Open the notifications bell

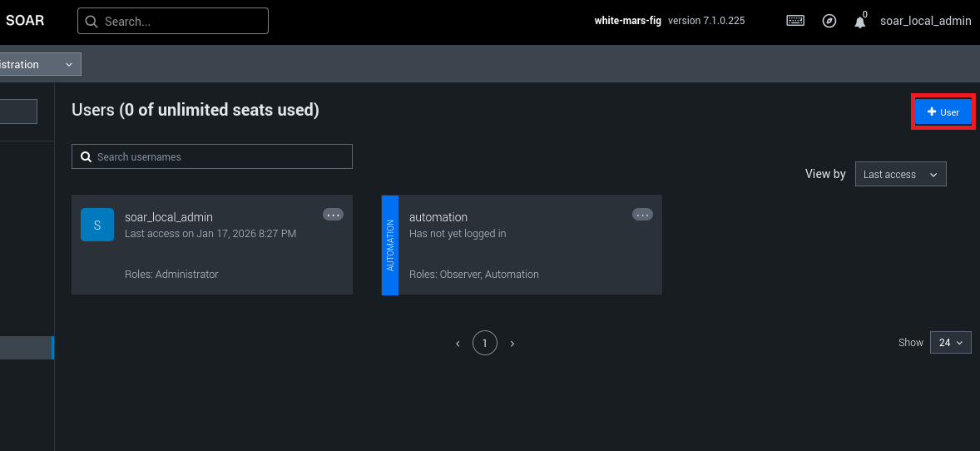860,22
